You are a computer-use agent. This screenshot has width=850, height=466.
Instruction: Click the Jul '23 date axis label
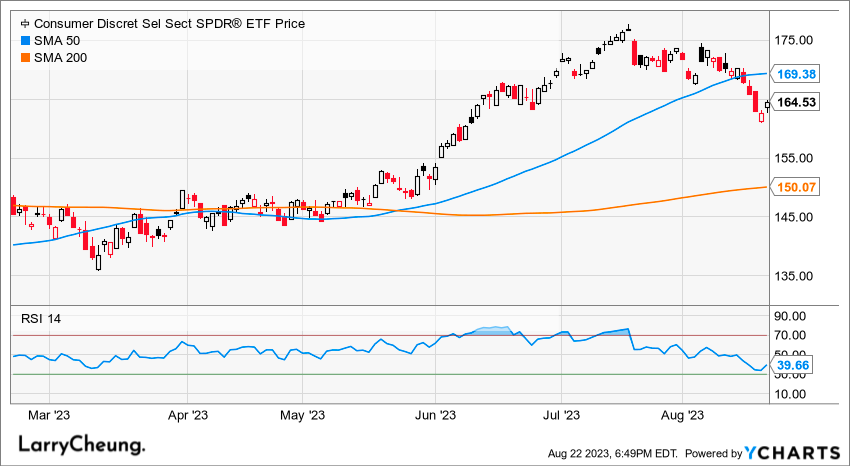coord(562,416)
